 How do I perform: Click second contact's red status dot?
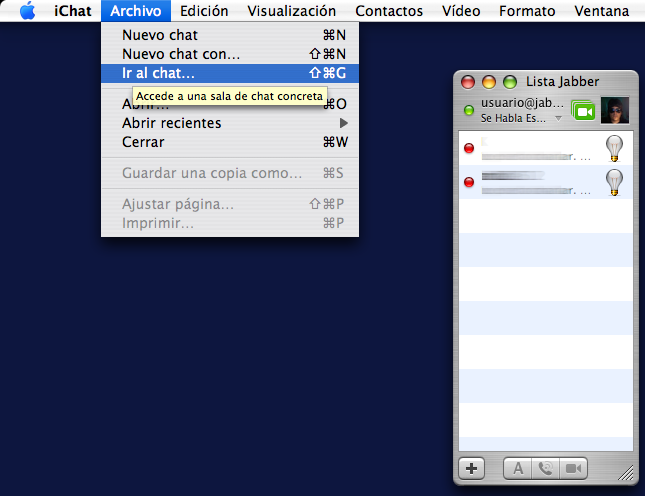[469, 182]
